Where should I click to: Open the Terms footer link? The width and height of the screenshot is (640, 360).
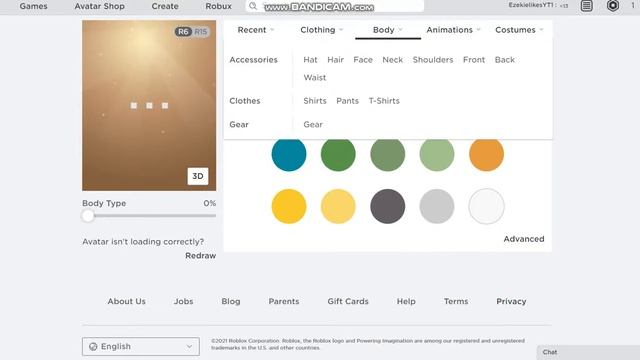(x=456, y=301)
